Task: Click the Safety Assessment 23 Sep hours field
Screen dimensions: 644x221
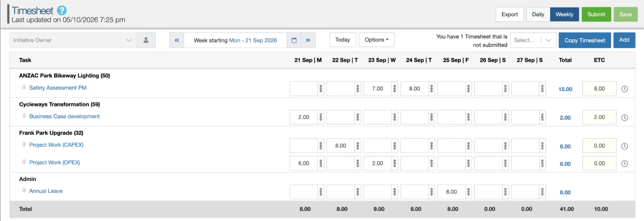Action: click(x=378, y=89)
